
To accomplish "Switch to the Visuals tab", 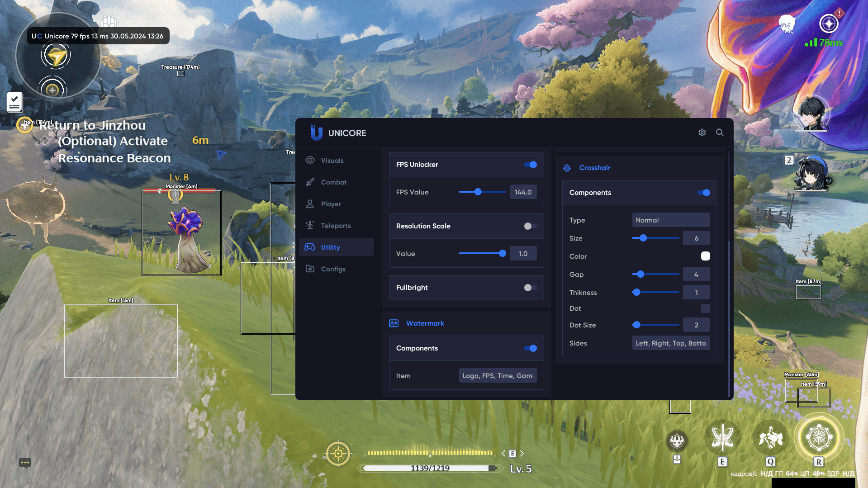I will point(332,161).
